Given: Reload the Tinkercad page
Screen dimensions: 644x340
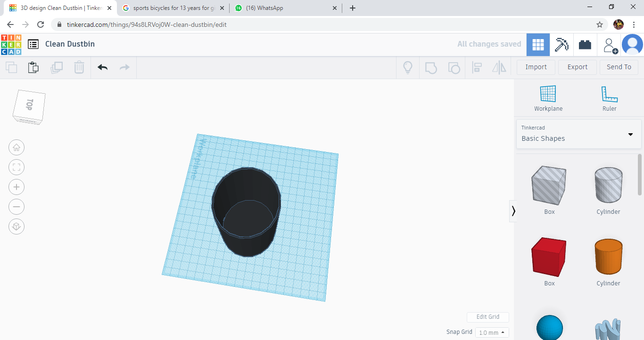Looking at the screenshot, I should (x=41, y=24).
